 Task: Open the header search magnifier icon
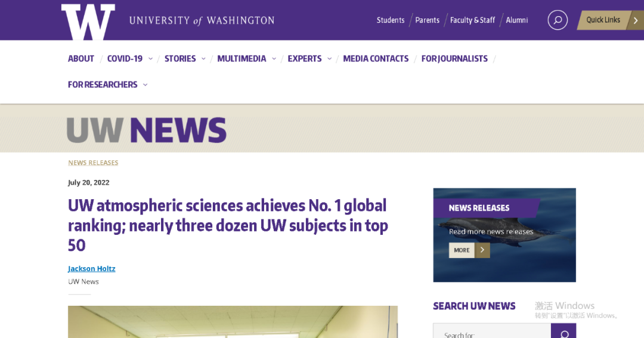558,20
